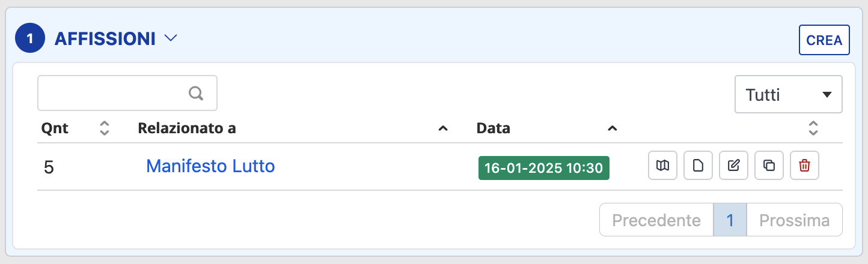Sort the table by Qnt column
The width and height of the screenshot is (868, 264).
[104, 128]
